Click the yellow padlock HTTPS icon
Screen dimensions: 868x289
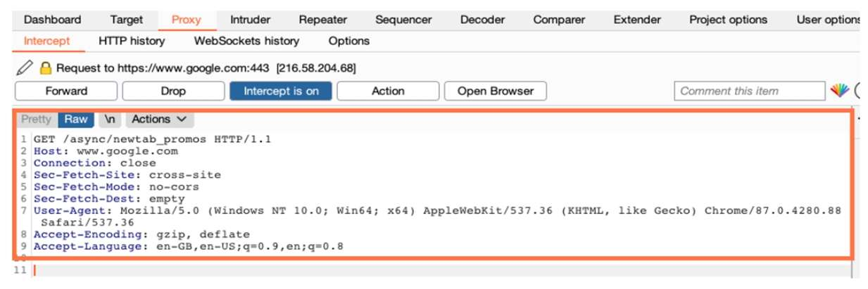(46, 68)
